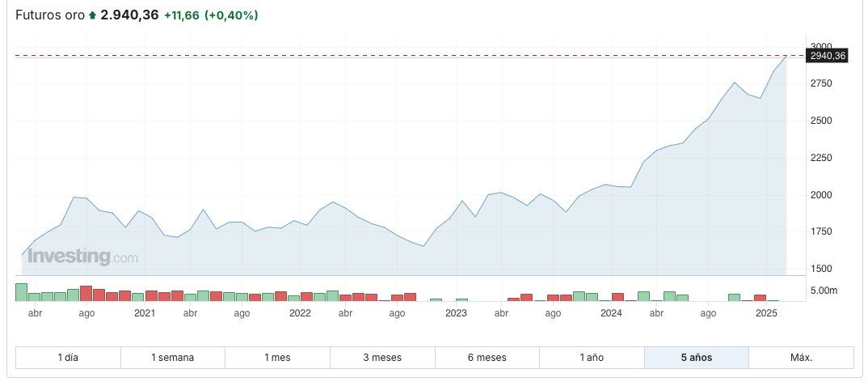Click the Futuros oro title
The height and width of the screenshot is (386, 868).
pyautogui.click(x=50, y=15)
